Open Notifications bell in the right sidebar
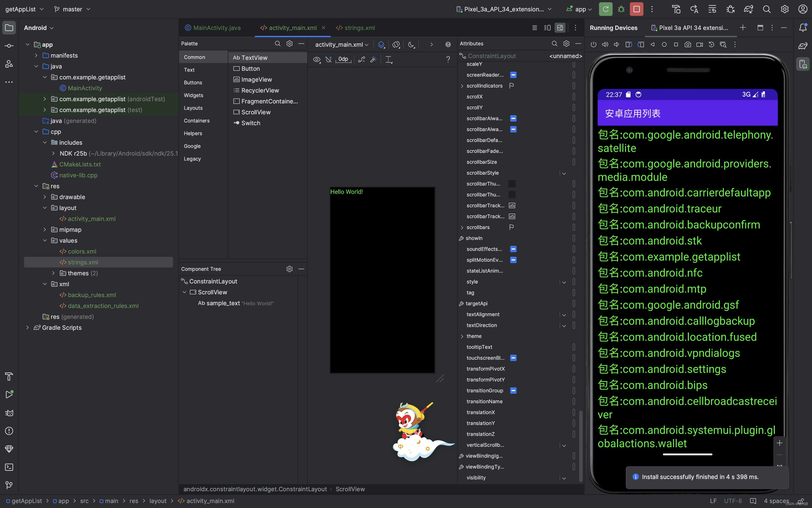Image resolution: width=812 pixels, height=508 pixels. click(x=803, y=27)
